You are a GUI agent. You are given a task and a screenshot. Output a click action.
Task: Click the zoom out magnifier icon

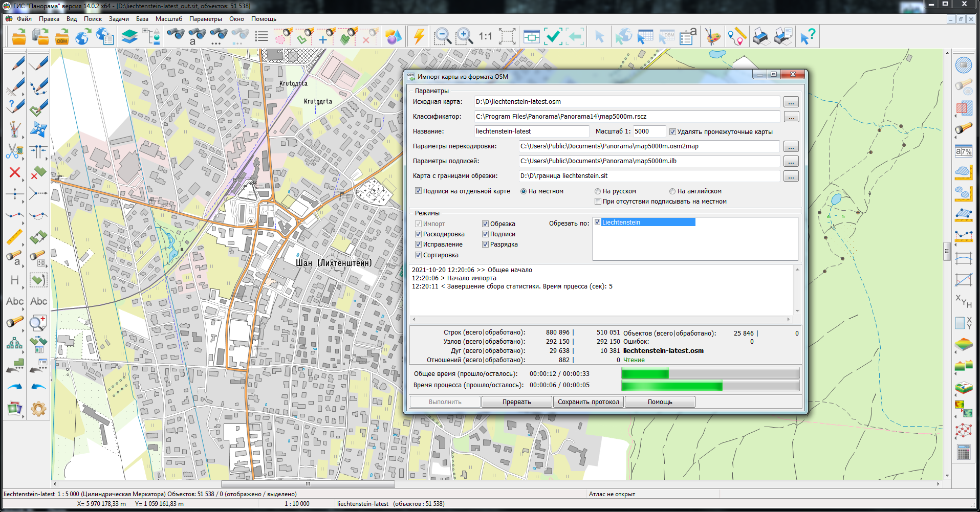click(x=442, y=37)
